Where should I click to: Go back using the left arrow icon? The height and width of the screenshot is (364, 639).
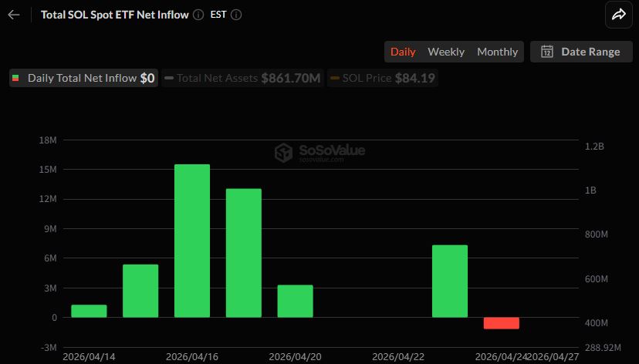pos(14,15)
